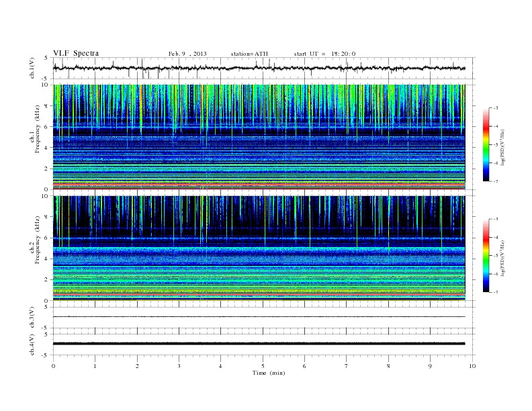Click the ch.3 voltage waveform trace
The width and height of the screenshot is (532, 411).
pos(259,317)
